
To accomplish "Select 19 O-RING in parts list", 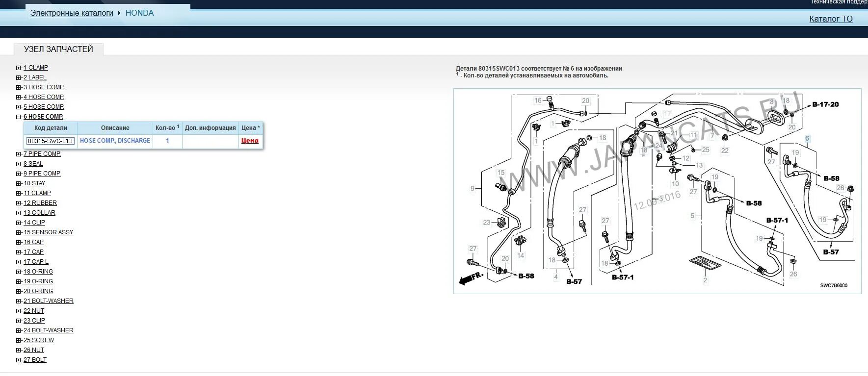I will click(x=38, y=281).
